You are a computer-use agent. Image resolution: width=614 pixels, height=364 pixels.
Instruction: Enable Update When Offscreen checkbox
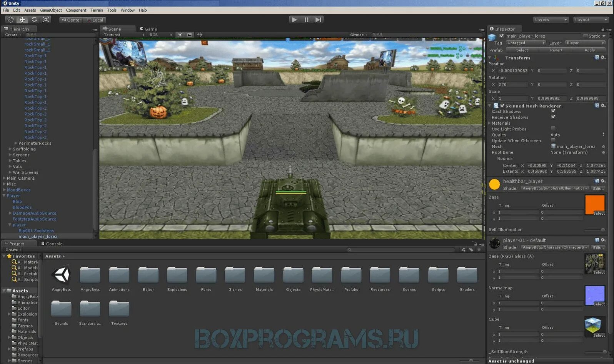[553, 140]
